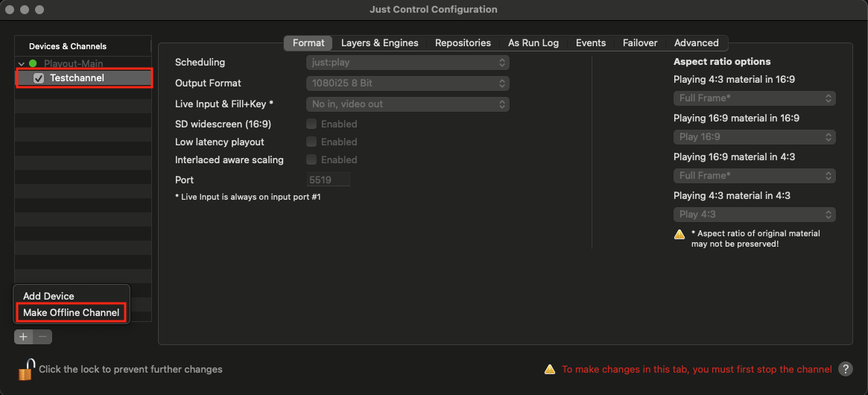Image resolution: width=868 pixels, height=395 pixels.
Task: Open the 16:9 material in 16:9 dropdown
Action: pyautogui.click(x=754, y=137)
